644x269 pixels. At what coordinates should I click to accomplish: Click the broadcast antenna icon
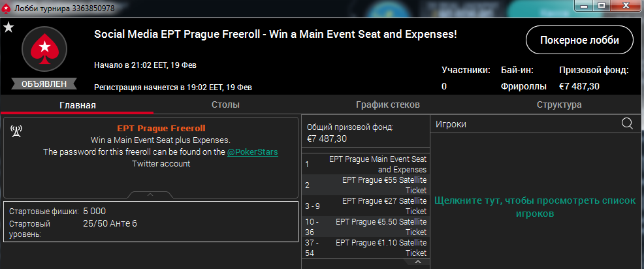(16, 131)
